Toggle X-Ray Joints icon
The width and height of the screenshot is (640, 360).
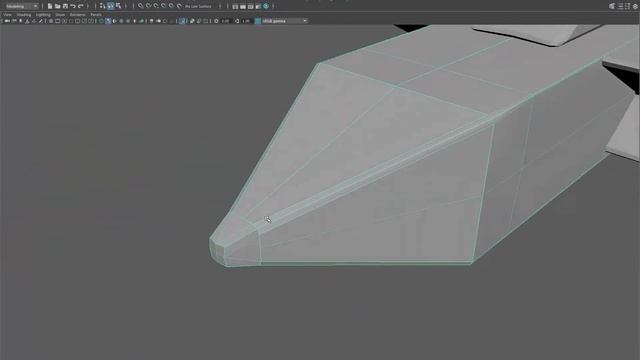point(205,21)
